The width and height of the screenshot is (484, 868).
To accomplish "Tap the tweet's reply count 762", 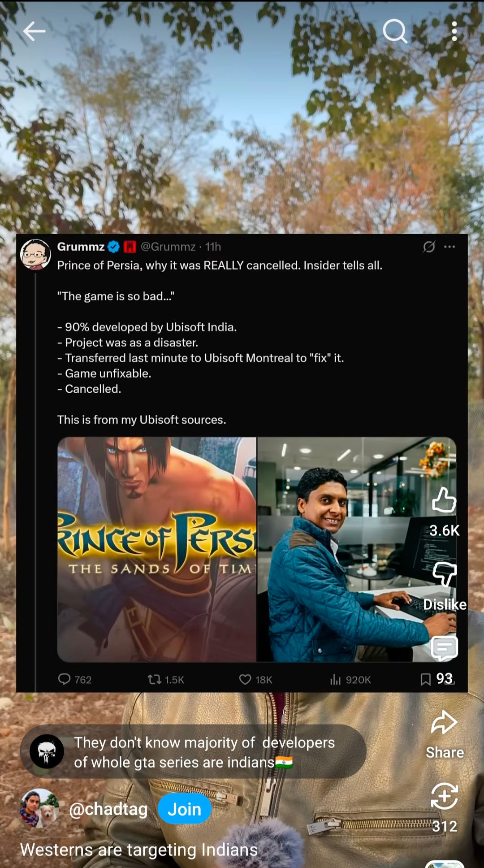I will (x=75, y=680).
